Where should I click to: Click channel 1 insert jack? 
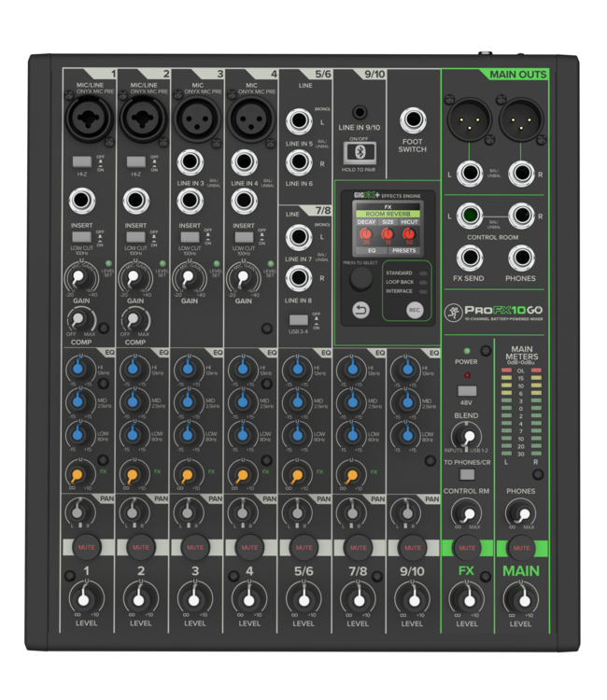pyautogui.click(x=82, y=201)
